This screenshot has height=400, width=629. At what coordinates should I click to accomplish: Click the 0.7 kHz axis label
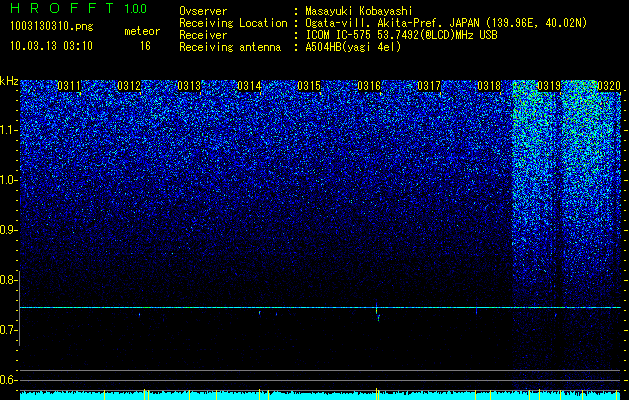coord(9,330)
